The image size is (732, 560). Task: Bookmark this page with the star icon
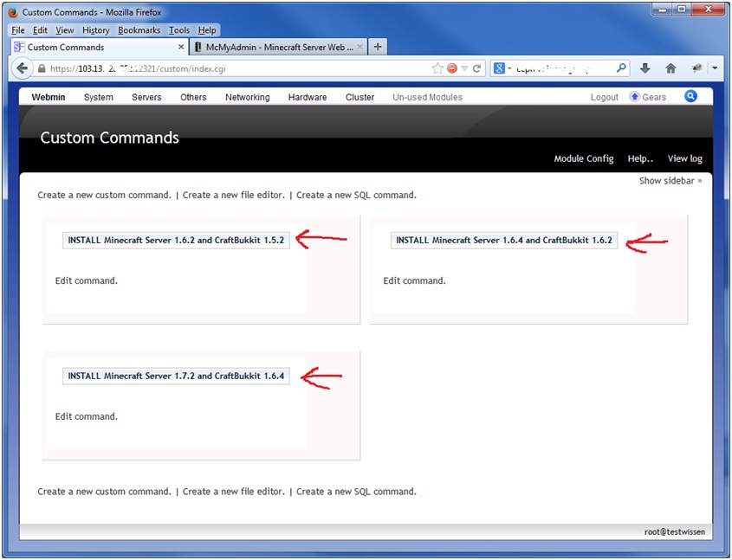coord(437,68)
